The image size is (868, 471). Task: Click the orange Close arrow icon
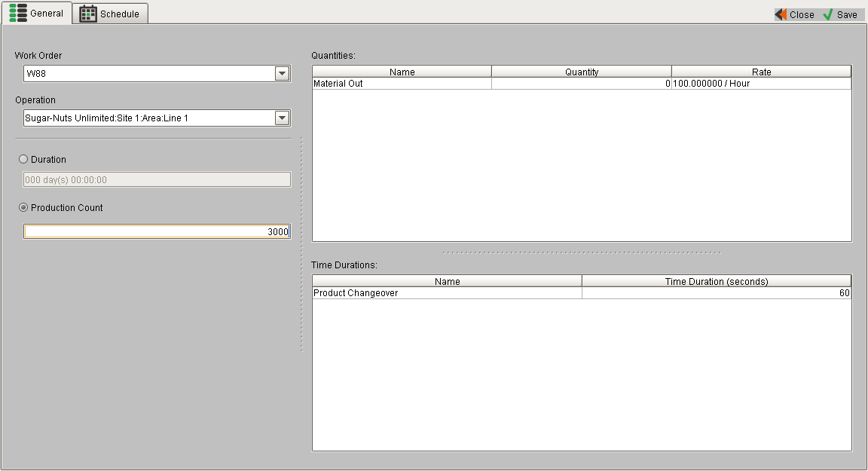[x=781, y=14]
